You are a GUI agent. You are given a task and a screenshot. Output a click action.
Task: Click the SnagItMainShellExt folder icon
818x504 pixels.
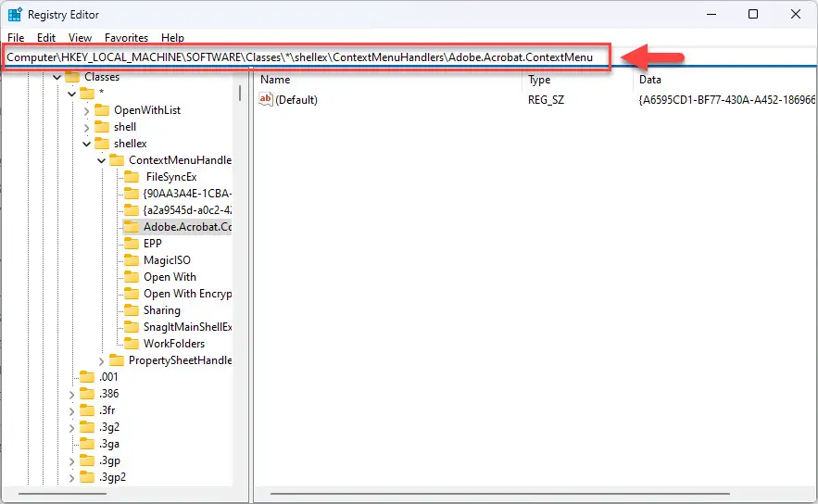click(x=132, y=327)
